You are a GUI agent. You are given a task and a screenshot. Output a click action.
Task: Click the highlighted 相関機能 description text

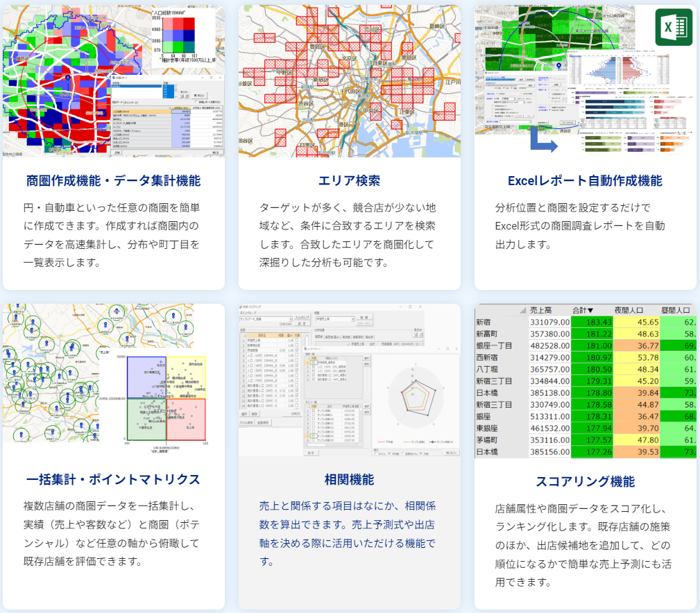[349, 533]
